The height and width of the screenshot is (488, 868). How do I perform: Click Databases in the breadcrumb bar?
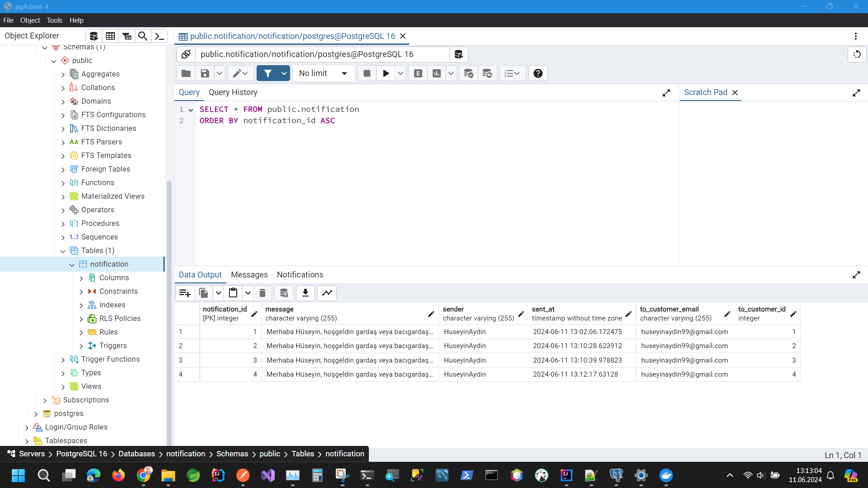(x=137, y=454)
